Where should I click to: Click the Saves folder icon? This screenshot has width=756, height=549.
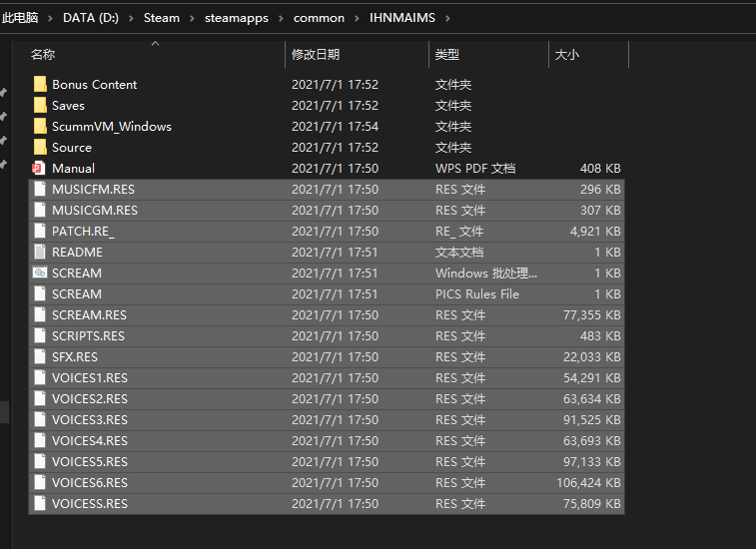coord(40,105)
